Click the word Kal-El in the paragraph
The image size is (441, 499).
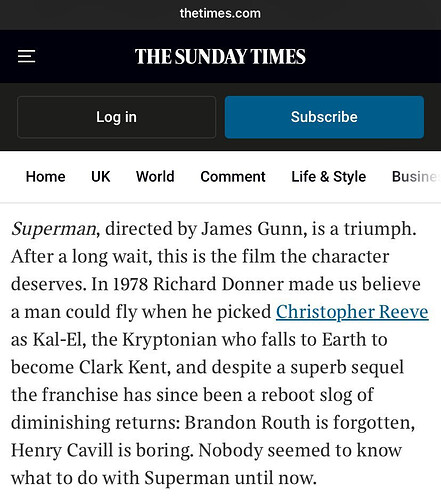pyautogui.click(x=57, y=340)
